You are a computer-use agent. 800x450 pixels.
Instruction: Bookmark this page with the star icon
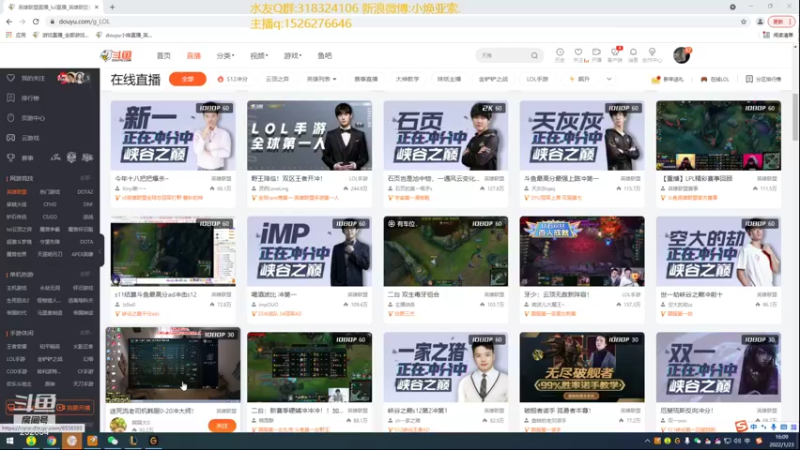point(743,21)
